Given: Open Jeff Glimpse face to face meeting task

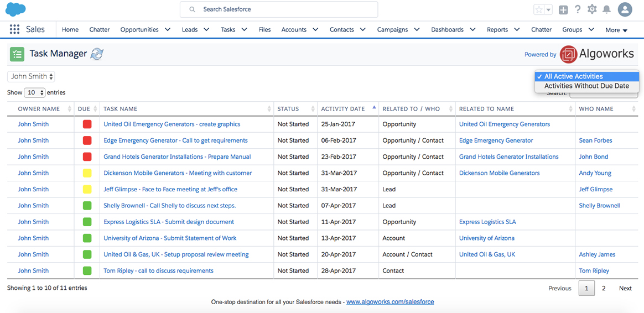Looking at the screenshot, I should pos(170,189).
